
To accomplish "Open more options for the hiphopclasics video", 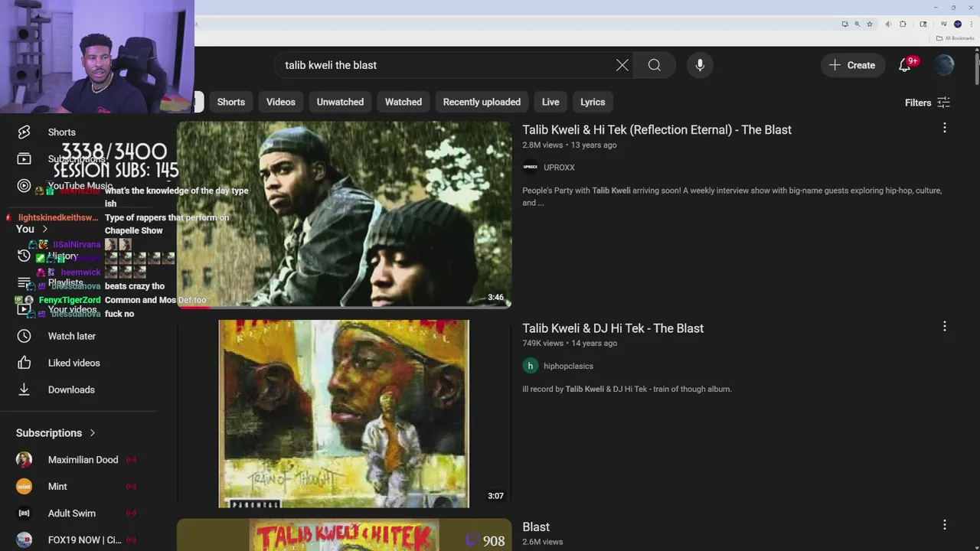I will (x=945, y=326).
